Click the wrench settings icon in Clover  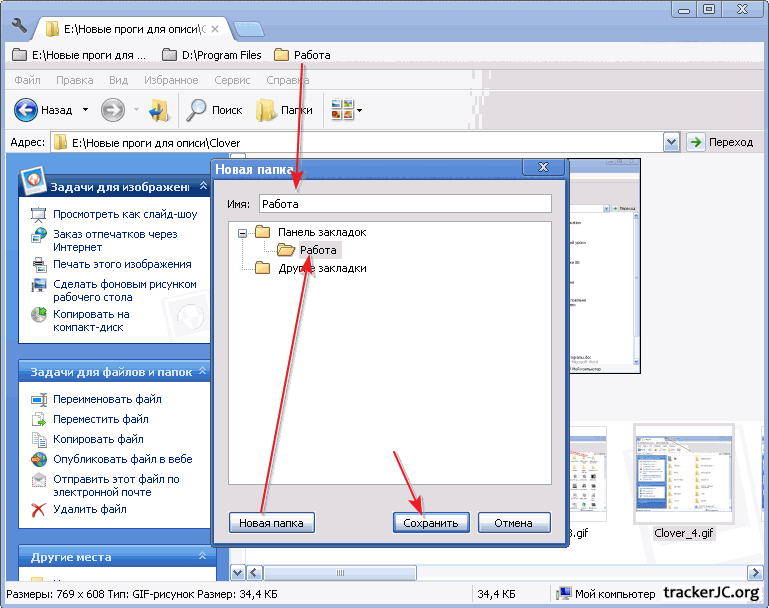tap(19, 26)
